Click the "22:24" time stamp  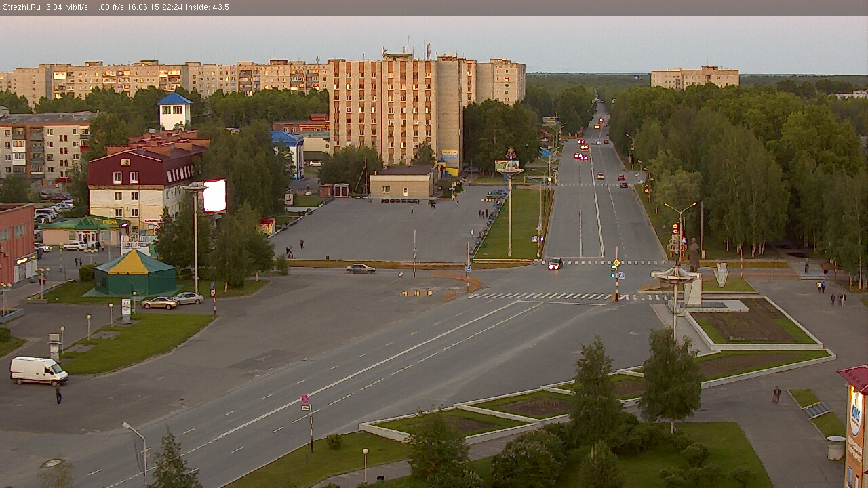point(172,7)
